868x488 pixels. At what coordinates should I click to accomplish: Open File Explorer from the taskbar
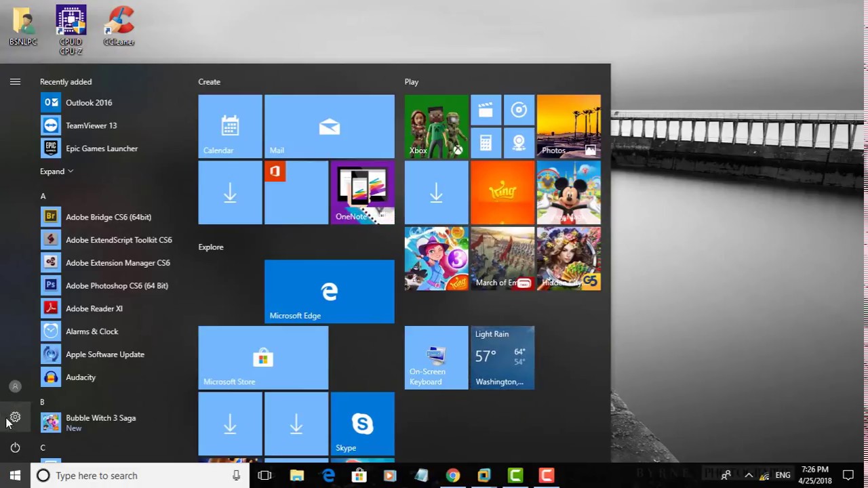296,476
